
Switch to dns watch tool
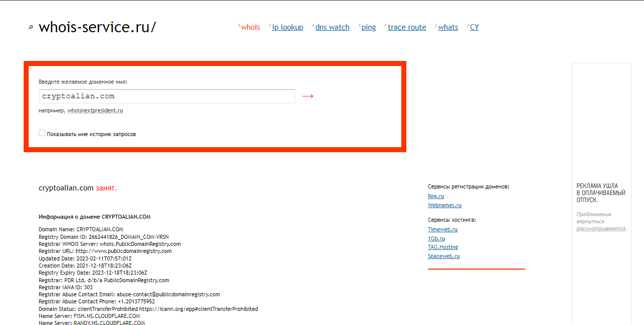point(332,27)
